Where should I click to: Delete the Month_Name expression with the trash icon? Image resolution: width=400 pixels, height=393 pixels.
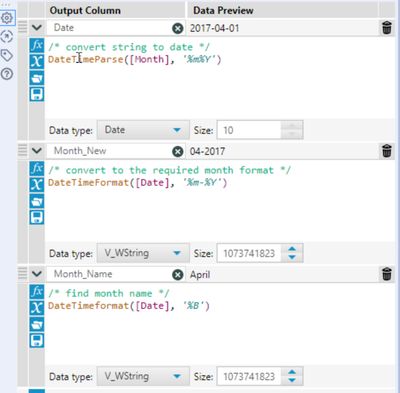[x=387, y=274]
